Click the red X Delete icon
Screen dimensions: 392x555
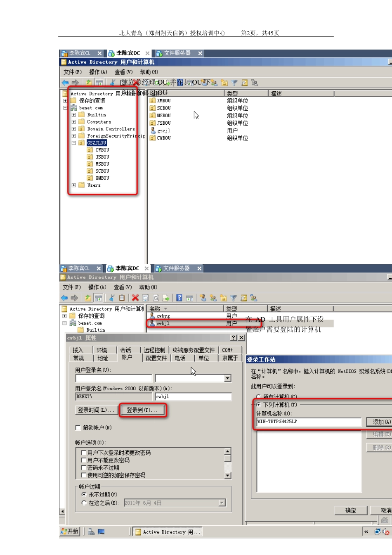point(135,298)
